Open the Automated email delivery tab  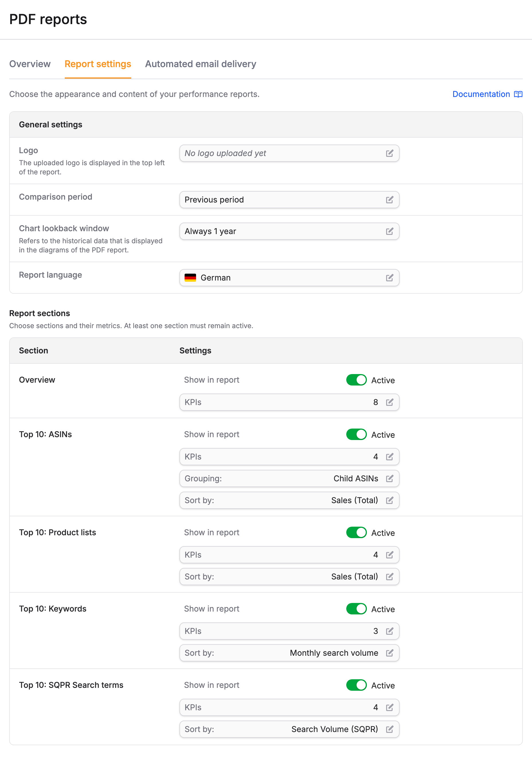pyautogui.click(x=201, y=64)
